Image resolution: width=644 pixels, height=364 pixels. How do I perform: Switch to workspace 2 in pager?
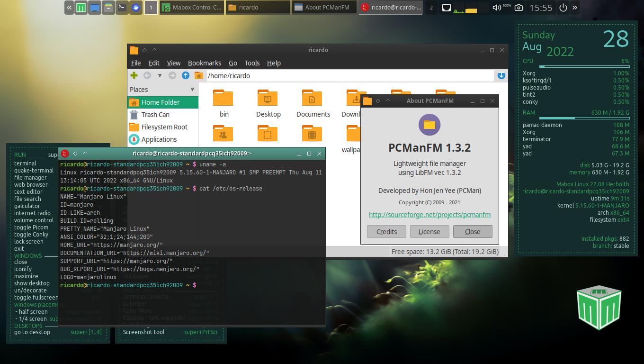(x=431, y=8)
